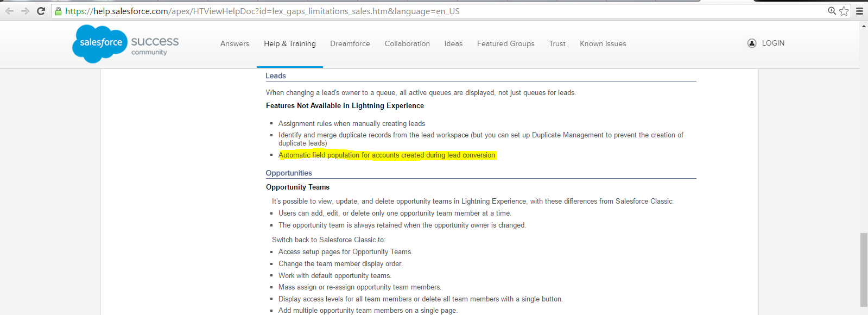Open the Help & Training tab

pyautogui.click(x=290, y=43)
